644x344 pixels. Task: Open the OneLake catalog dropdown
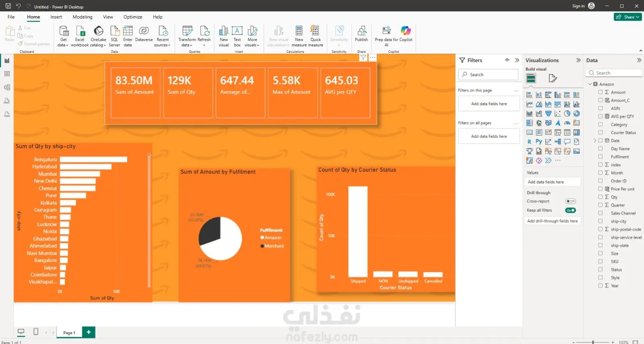98,36
